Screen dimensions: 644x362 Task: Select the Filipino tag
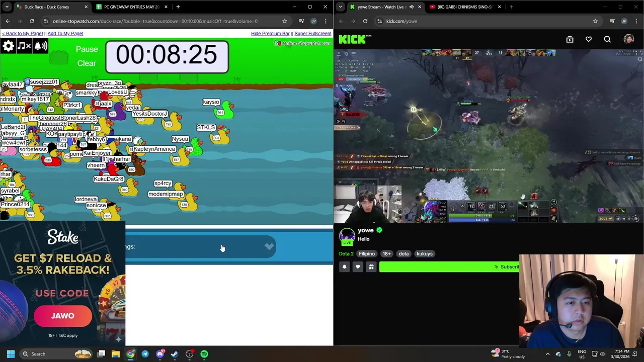click(367, 254)
